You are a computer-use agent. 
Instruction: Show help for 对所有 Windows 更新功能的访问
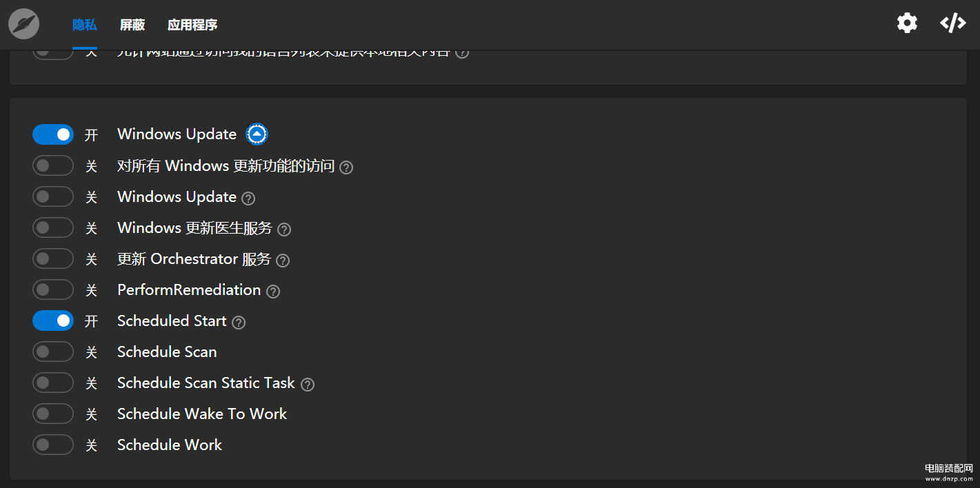[346, 167]
